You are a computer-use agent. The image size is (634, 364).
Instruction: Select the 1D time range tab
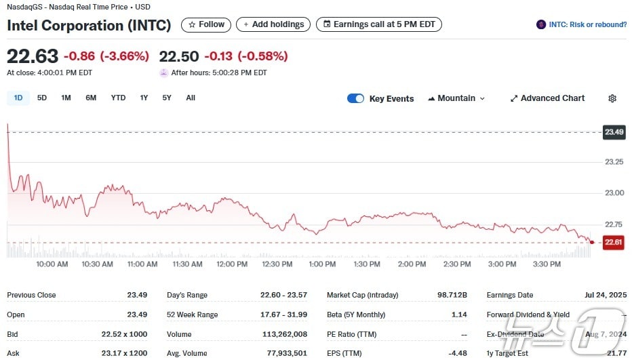click(x=18, y=98)
